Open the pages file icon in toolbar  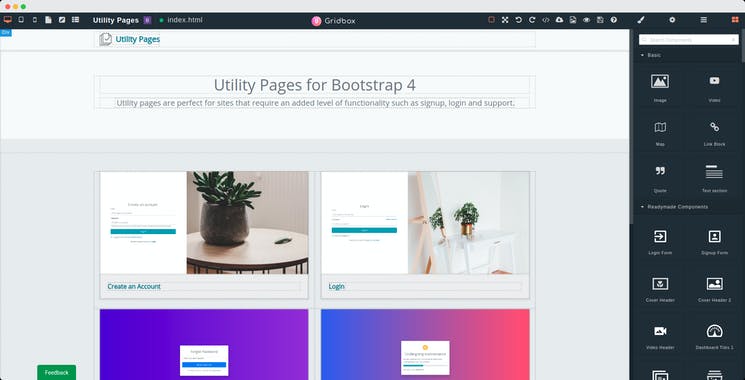tap(48, 20)
